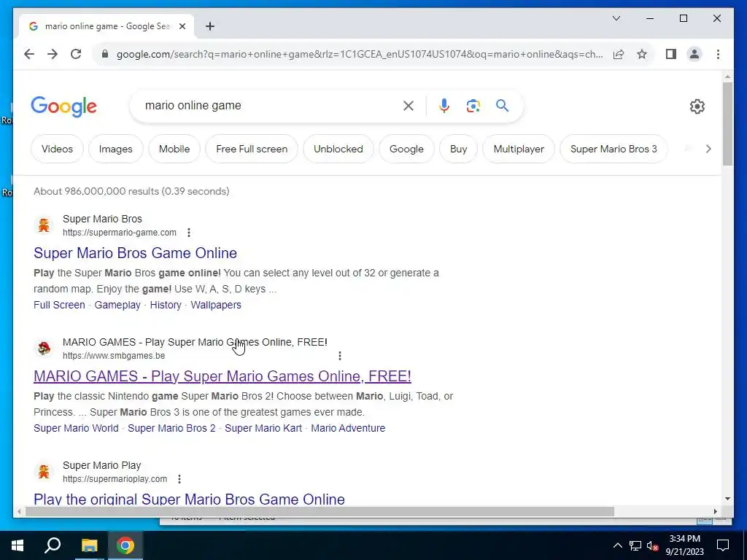This screenshot has height=560, width=747.
Task: Click the Super Mario Bros favicon
Action: 44,225
